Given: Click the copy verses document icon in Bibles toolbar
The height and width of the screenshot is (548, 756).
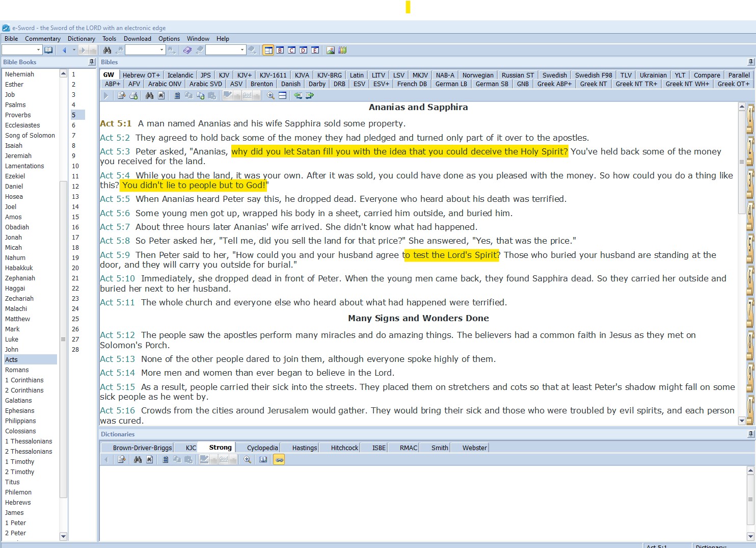Looking at the screenshot, I should pos(177,95).
